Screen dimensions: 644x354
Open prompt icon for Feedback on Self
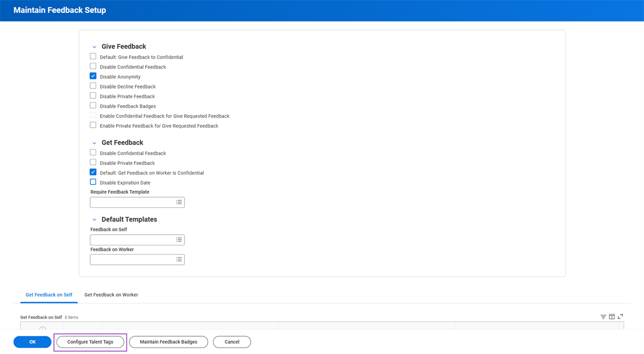[x=179, y=240]
